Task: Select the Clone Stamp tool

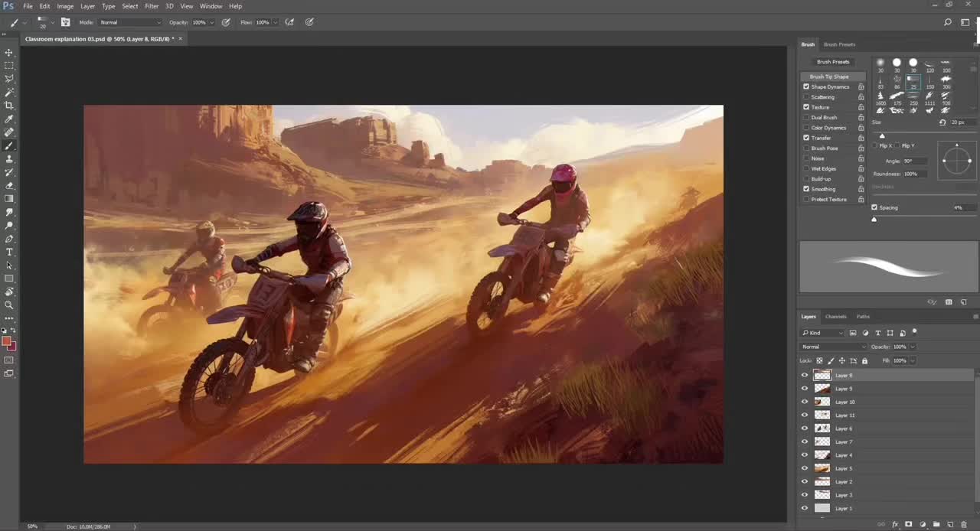Action: [x=9, y=159]
